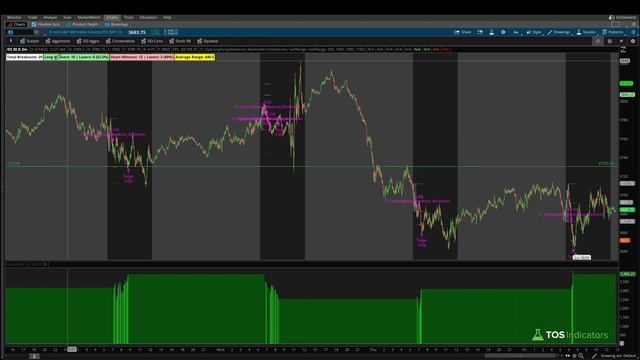Image resolution: width=640 pixels, height=360 pixels.
Task: Open the Style dropdown
Action: 534,32
